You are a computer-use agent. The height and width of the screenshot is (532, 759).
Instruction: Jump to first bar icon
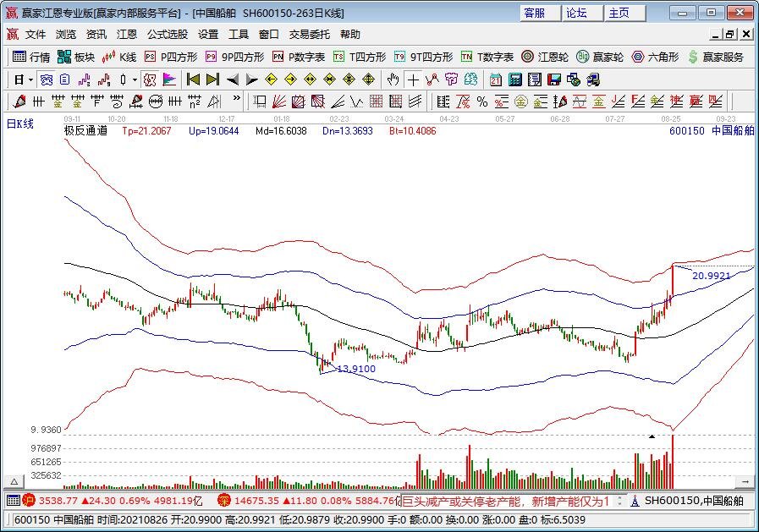193,80
